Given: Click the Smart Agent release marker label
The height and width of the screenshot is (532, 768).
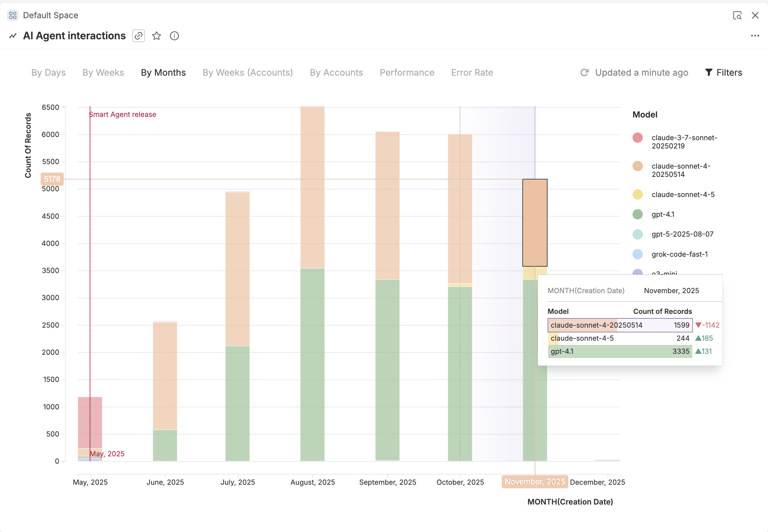Looking at the screenshot, I should (x=123, y=114).
